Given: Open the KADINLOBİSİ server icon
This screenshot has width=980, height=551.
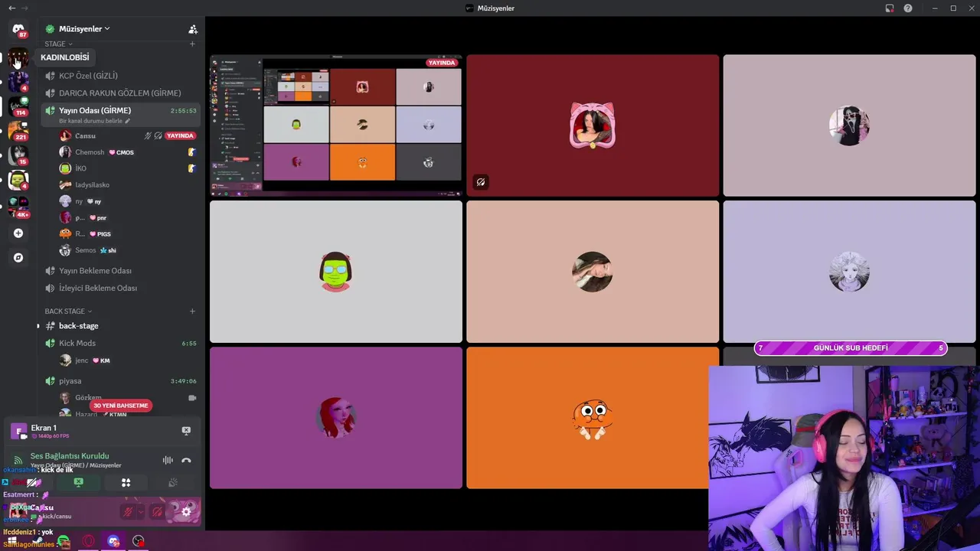Looking at the screenshot, I should pyautogui.click(x=18, y=57).
